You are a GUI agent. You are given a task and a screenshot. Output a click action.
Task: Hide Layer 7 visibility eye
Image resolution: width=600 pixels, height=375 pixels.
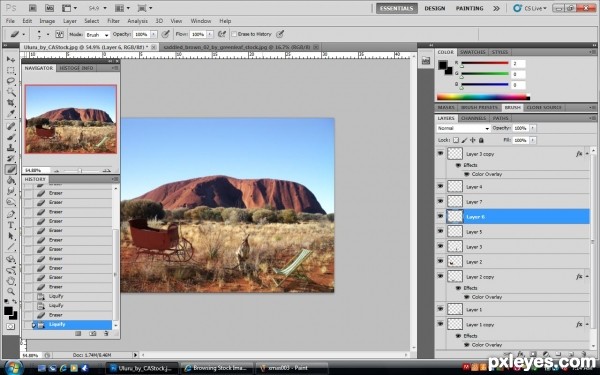[440, 201]
